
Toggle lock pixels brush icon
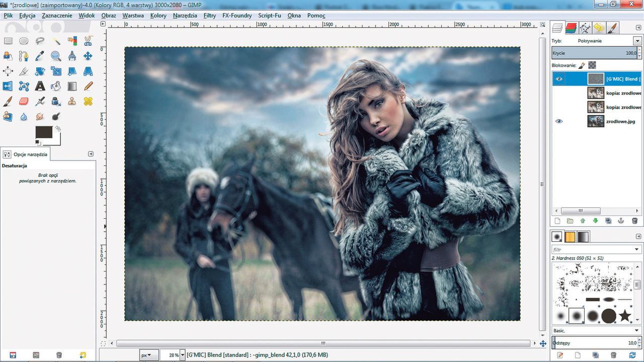click(582, 65)
